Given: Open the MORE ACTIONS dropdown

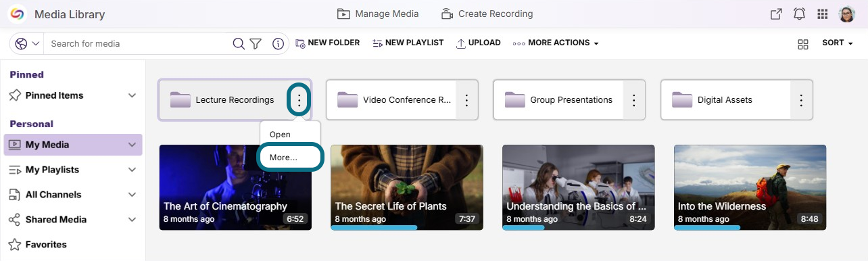Looking at the screenshot, I should [556, 43].
